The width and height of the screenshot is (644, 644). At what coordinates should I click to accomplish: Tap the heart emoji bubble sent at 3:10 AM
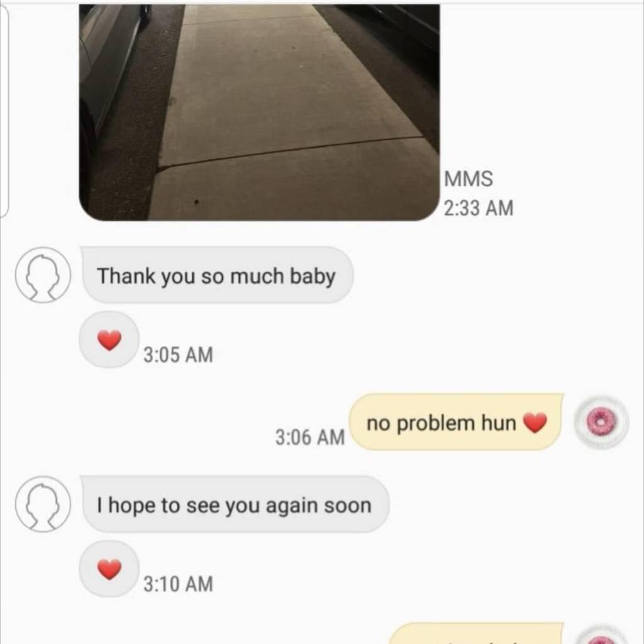tap(109, 569)
